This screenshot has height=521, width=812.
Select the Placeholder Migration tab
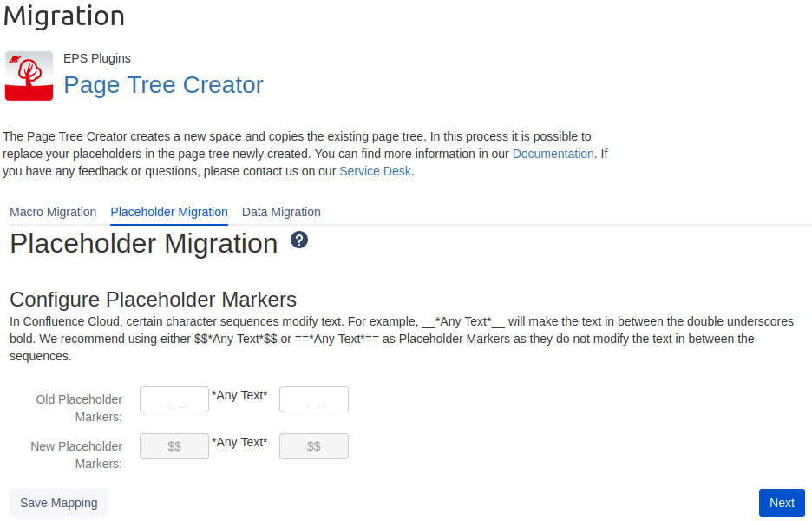point(169,212)
